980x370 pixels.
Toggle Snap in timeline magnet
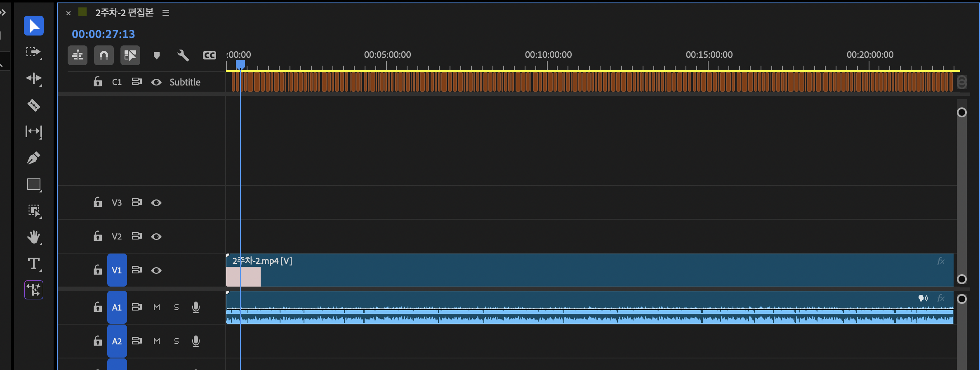coord(104,55)
